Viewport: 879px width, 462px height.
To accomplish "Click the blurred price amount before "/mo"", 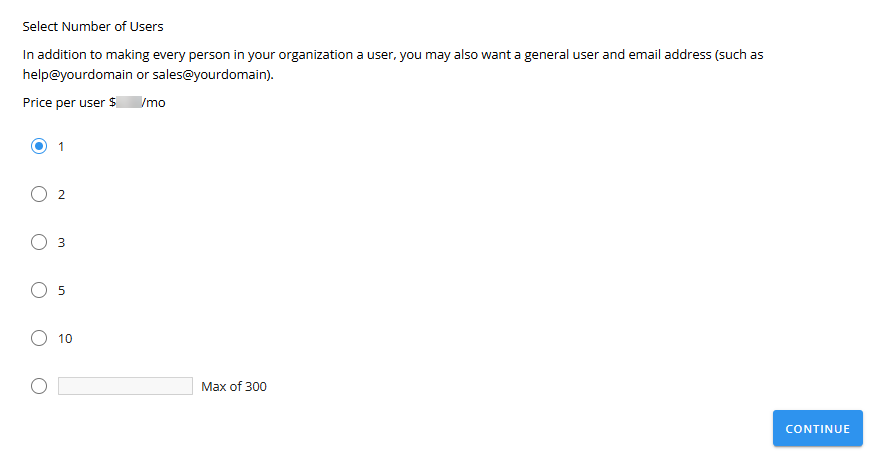I will [x=129, y=102].
